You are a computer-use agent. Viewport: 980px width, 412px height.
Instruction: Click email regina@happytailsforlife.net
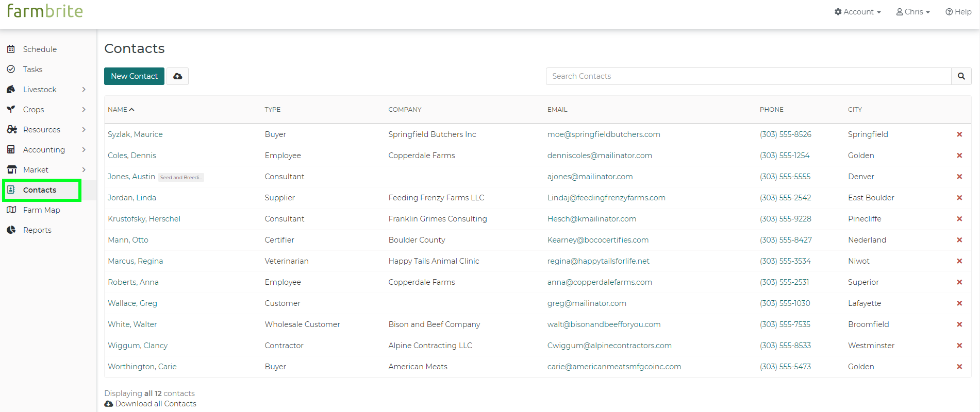pyautogui.click(x=599, y=261)
